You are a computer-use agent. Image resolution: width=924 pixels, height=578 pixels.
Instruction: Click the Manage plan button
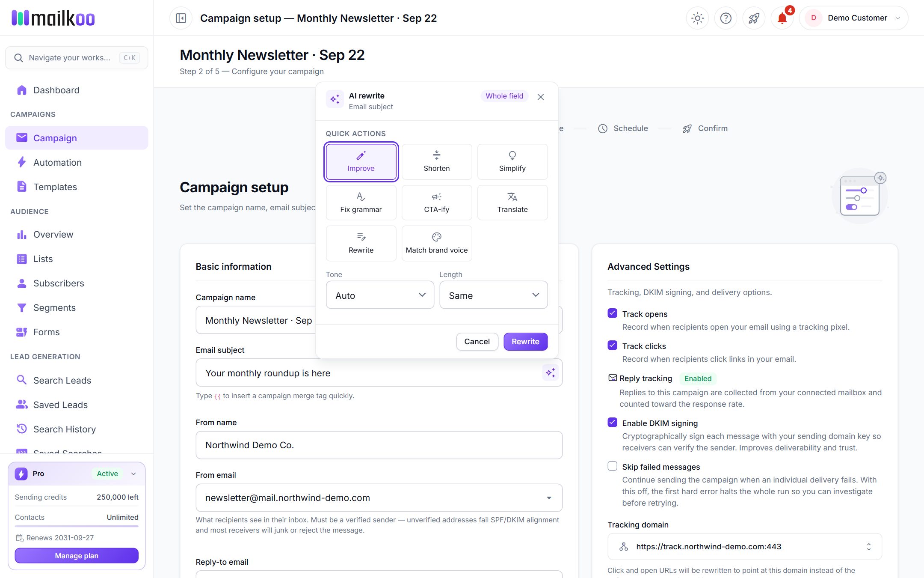point(77,556)
